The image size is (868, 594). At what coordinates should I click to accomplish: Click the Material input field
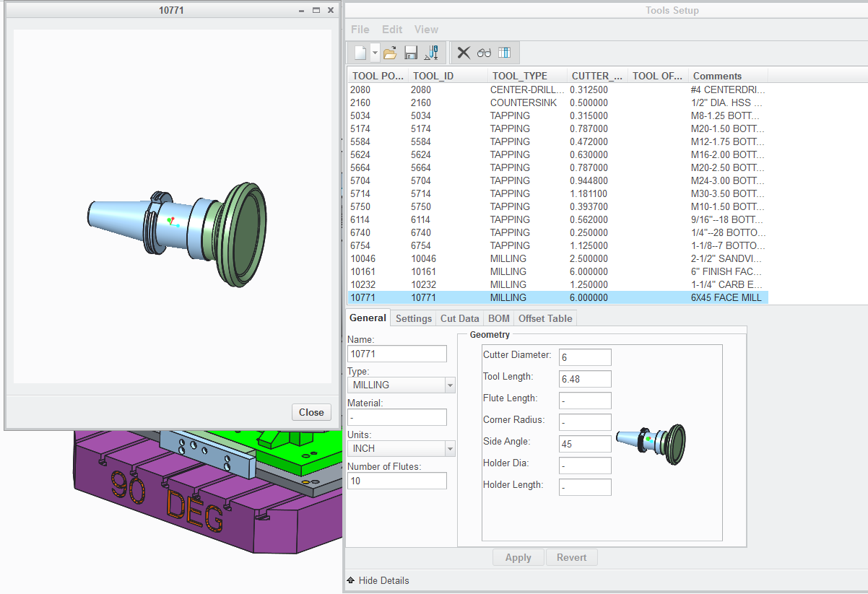coord(397,417)
